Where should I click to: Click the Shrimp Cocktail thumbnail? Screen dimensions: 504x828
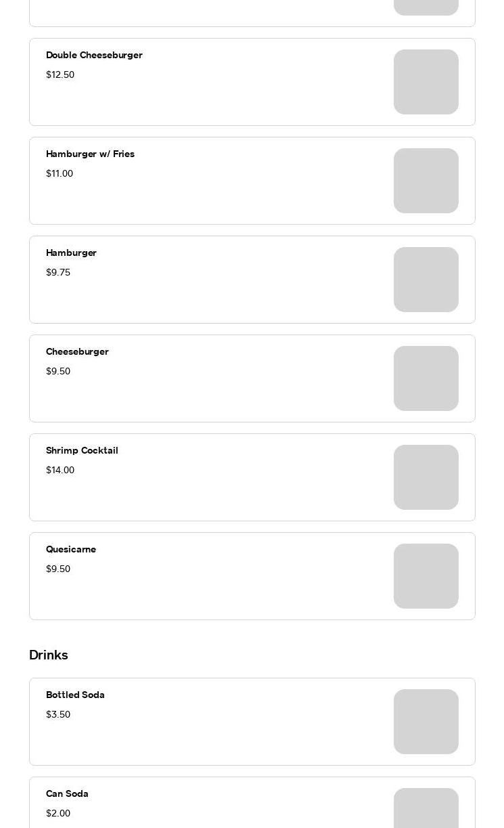[x=426, y=477]
